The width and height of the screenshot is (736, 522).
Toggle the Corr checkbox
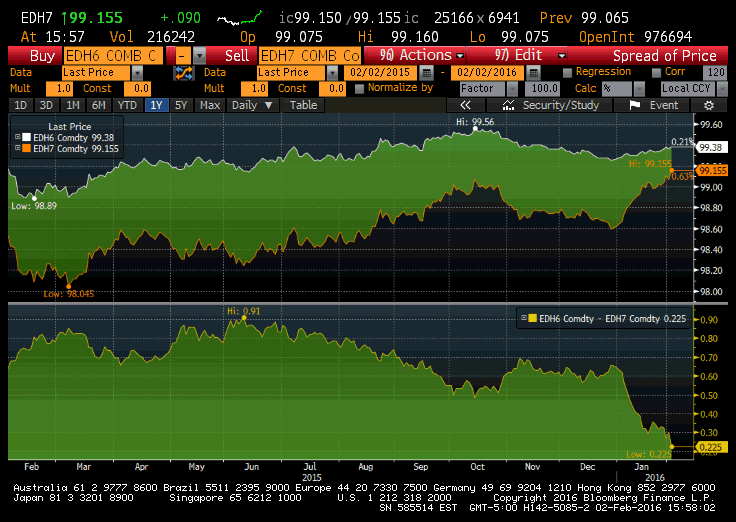657,73
